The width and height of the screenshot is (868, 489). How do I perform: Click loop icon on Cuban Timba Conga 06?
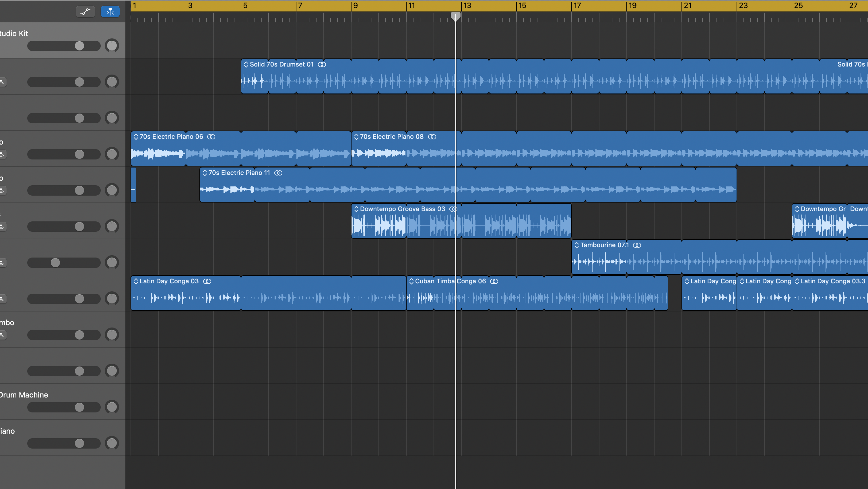click(494, 281)
